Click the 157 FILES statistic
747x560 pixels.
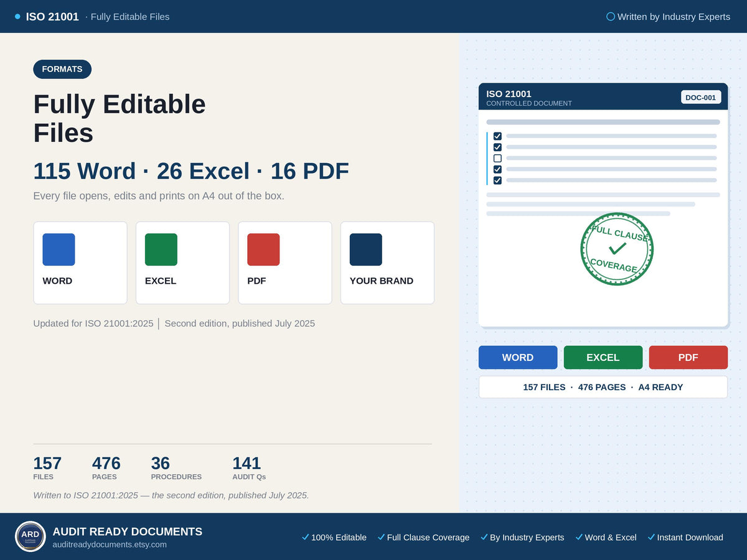click(47, 468)
